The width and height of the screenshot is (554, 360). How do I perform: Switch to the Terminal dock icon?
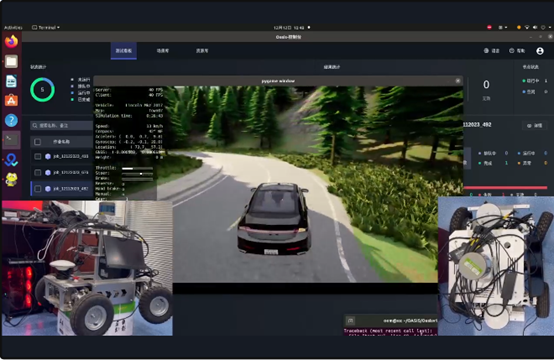[11, 140]
